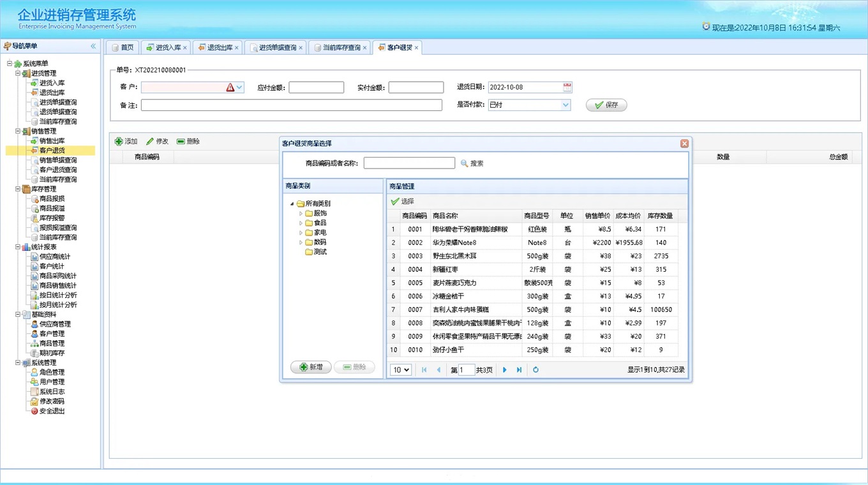
Task: Click the 应付金额 input field
Action: click(x=317, y=87)
